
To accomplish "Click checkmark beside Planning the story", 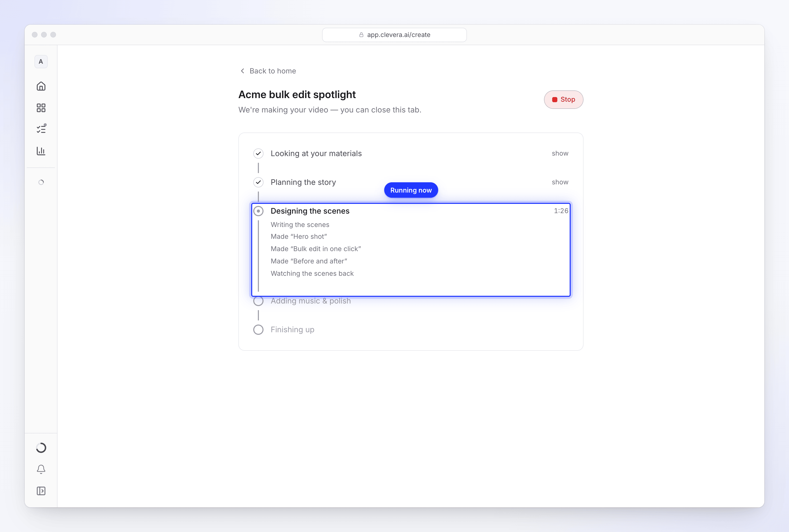I will tap(258, 182).
